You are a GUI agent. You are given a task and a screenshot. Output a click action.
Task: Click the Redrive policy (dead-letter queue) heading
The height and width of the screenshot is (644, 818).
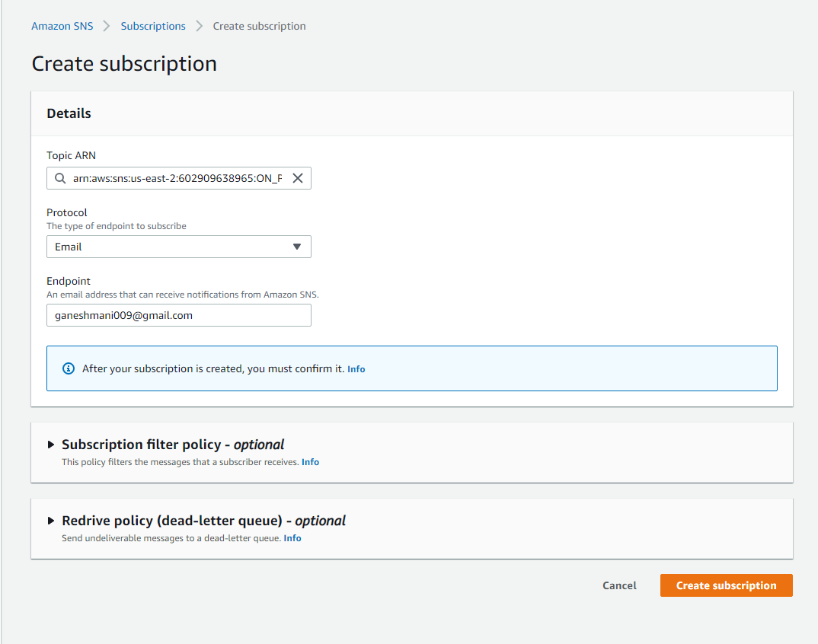point(203,521)
